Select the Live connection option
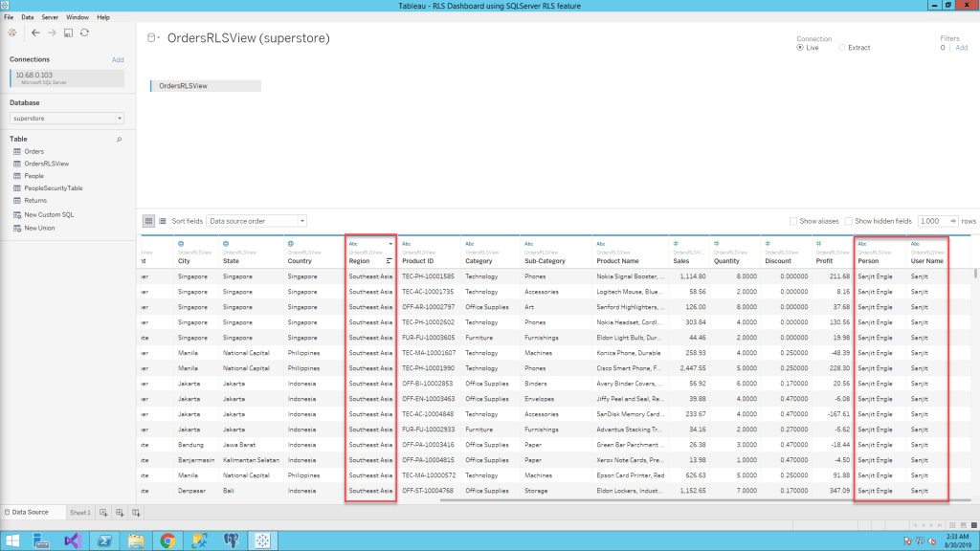980x551 pixels. point(800,47)
